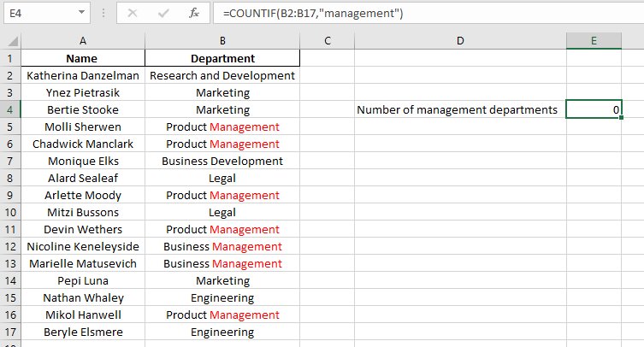Select column D header
644x347 pixels.
point(460,41)
